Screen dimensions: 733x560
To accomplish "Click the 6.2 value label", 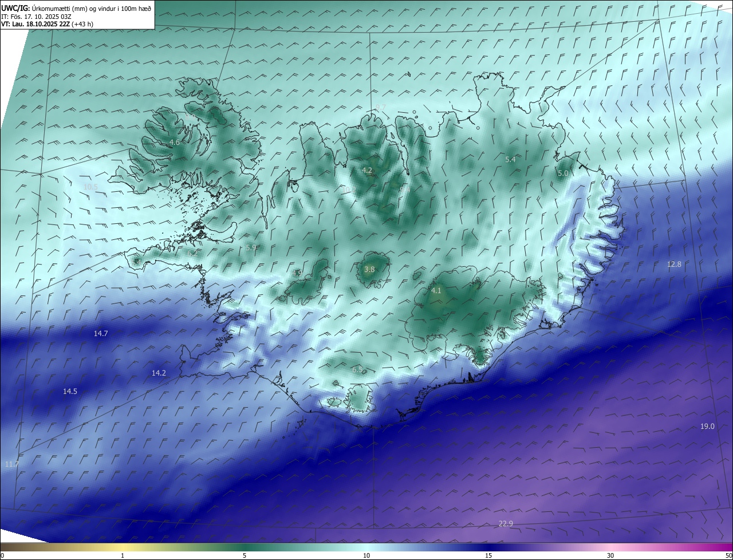I will (192, 253).
